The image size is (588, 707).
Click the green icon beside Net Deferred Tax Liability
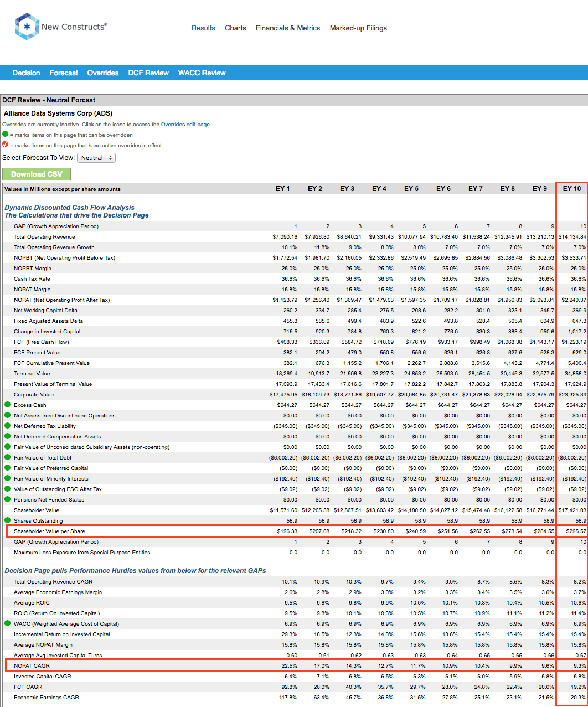pos(8,426)
